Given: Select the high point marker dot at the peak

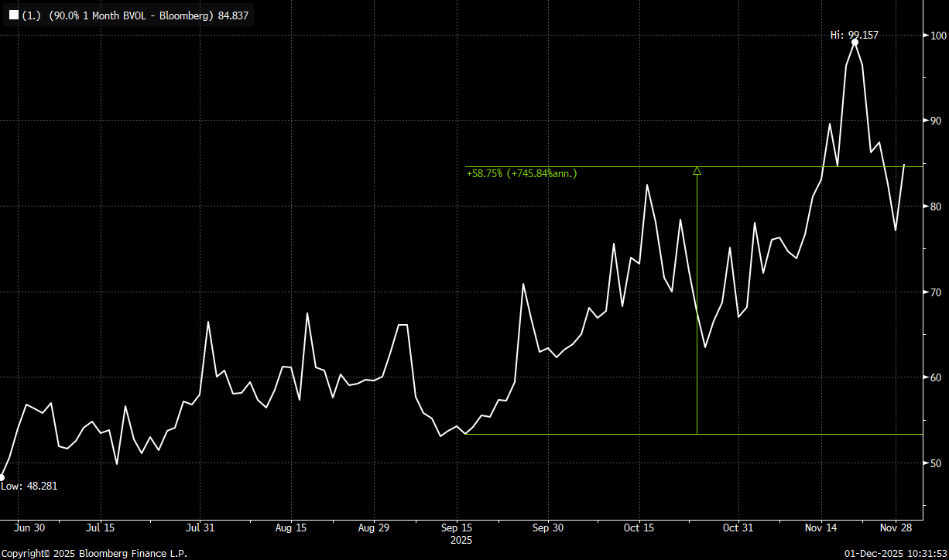Looking at the screenshot, I should [855, 43].
